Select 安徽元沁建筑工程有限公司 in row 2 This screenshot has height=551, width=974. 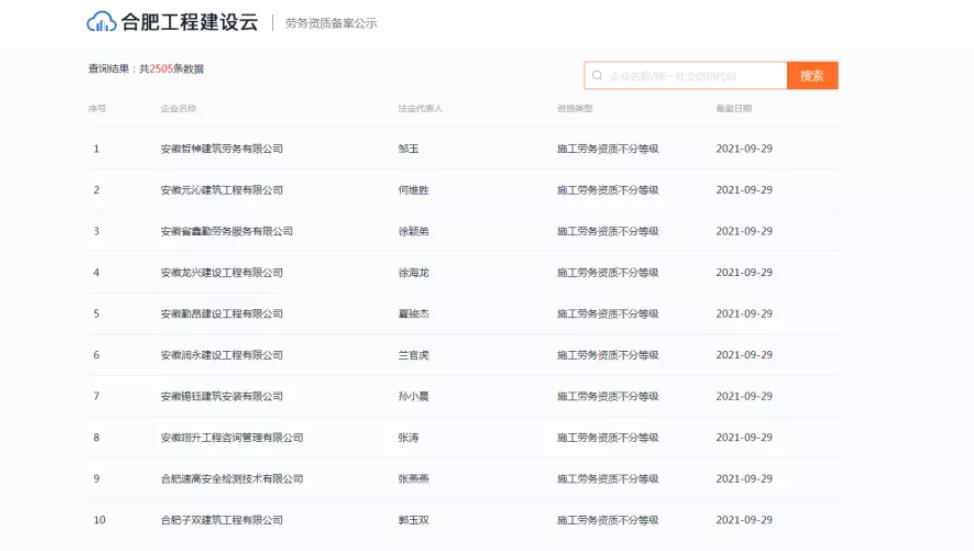point(221,190)
